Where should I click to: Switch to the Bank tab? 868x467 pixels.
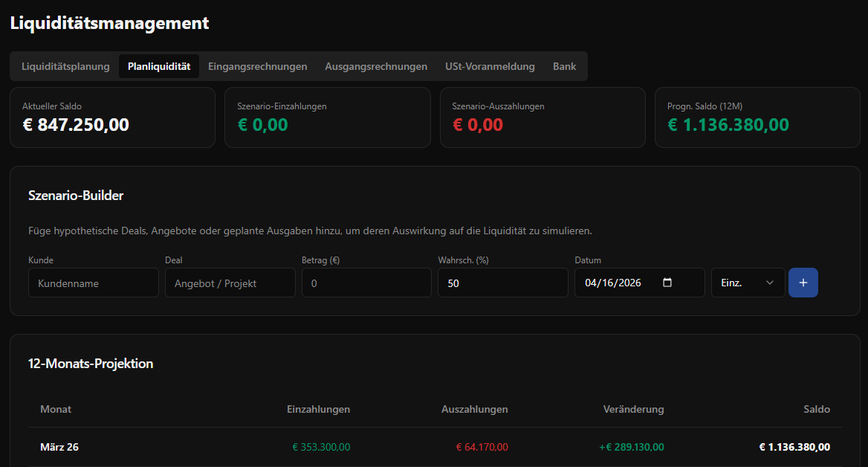point(564,66)
